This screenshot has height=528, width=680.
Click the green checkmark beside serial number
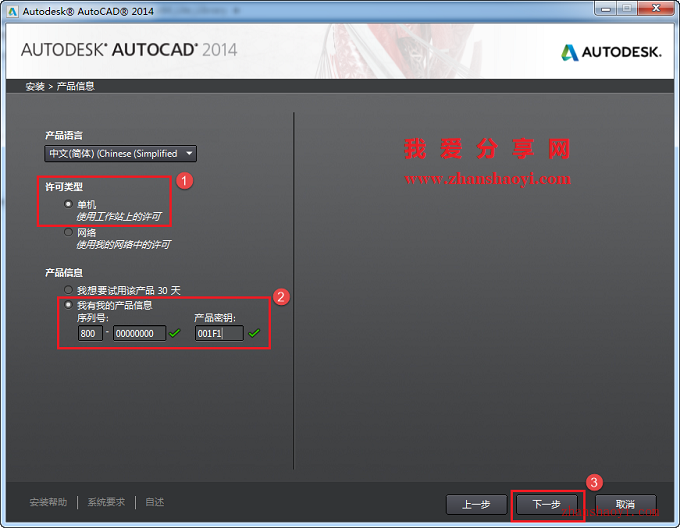[x=174, y=333]
